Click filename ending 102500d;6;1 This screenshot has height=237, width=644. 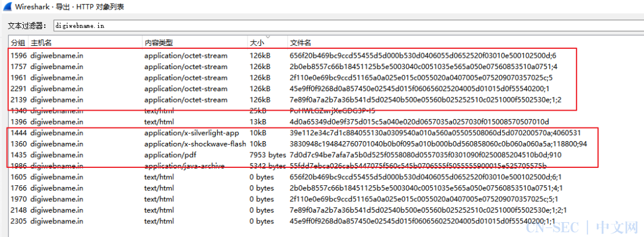click(426, 177)
